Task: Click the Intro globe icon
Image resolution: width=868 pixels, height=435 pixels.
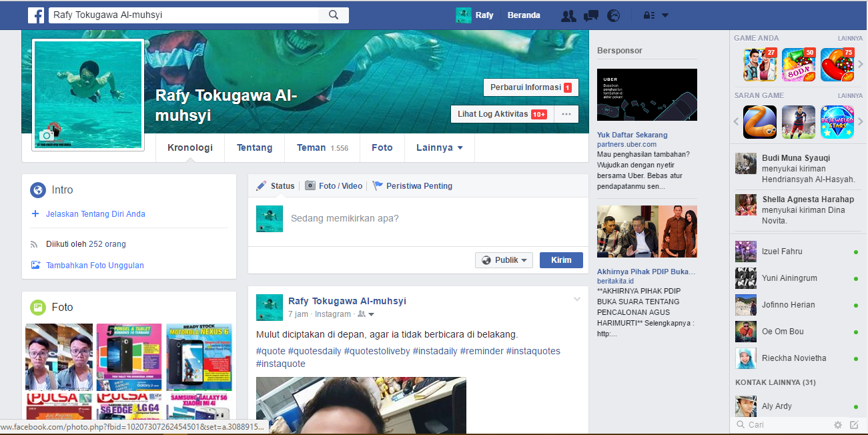Action: 38,190
